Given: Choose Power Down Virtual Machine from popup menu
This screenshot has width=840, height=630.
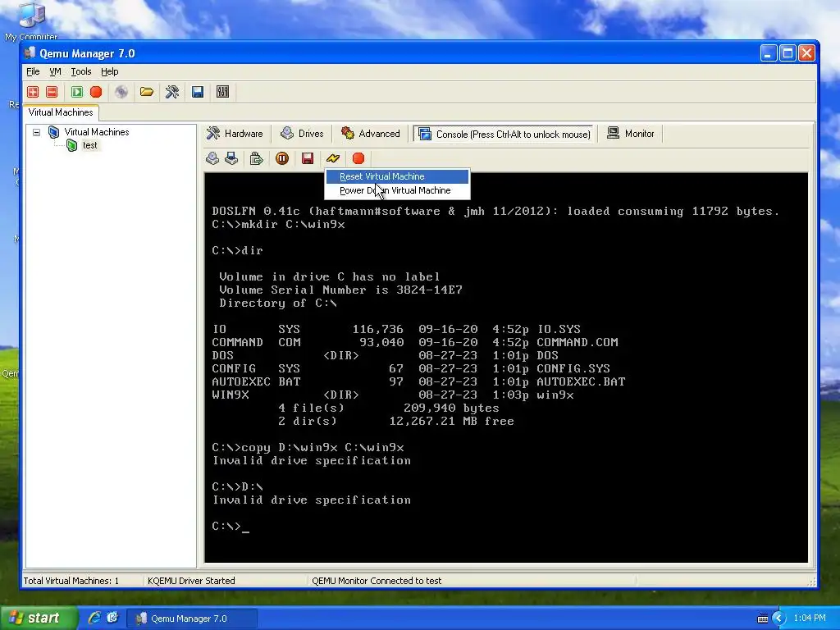Looking at the screenshot, I should tap(398, 190).
